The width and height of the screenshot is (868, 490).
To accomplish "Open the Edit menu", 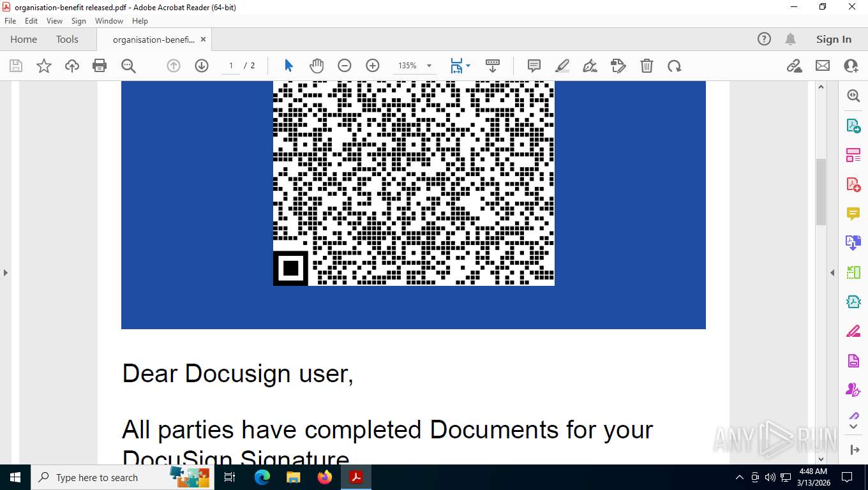I will [31, 21].
